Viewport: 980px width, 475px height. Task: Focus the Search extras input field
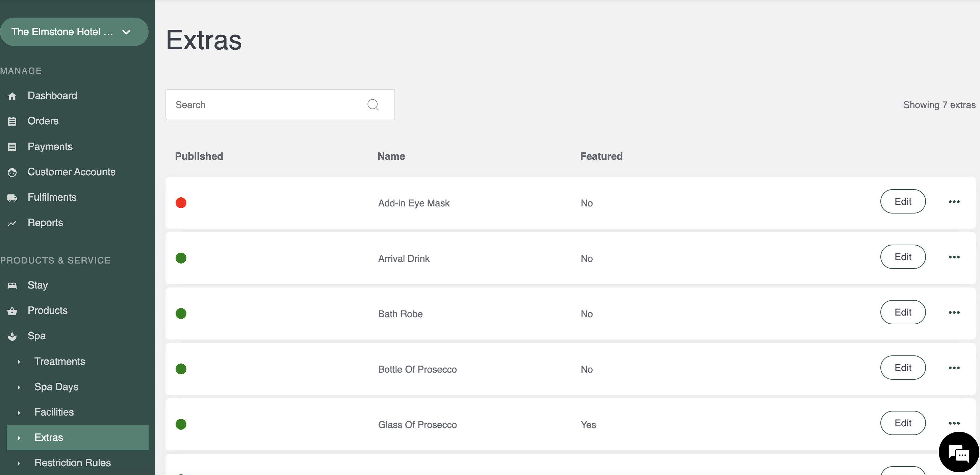pyautogui.click(x=266, y=105)
